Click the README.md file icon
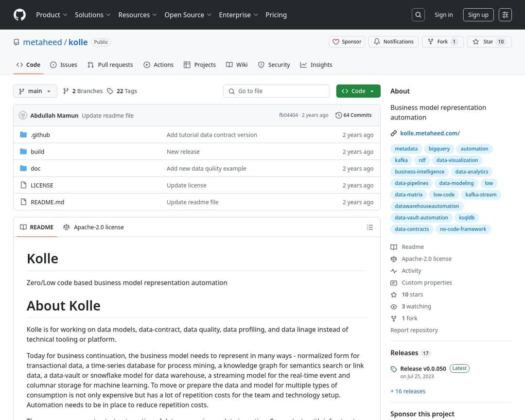This screenshot has width=525, height=420. pyautogui.click(x=23, y=202)
